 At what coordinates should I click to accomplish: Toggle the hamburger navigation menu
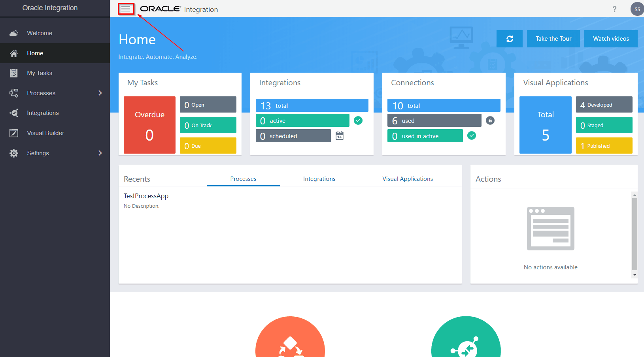tap(126, 9)
